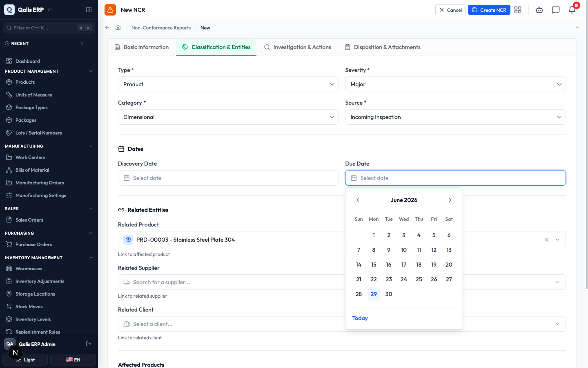The image size is (588, 368).
Task: Click the orange NCR warning icon
Action: (110, 10)
